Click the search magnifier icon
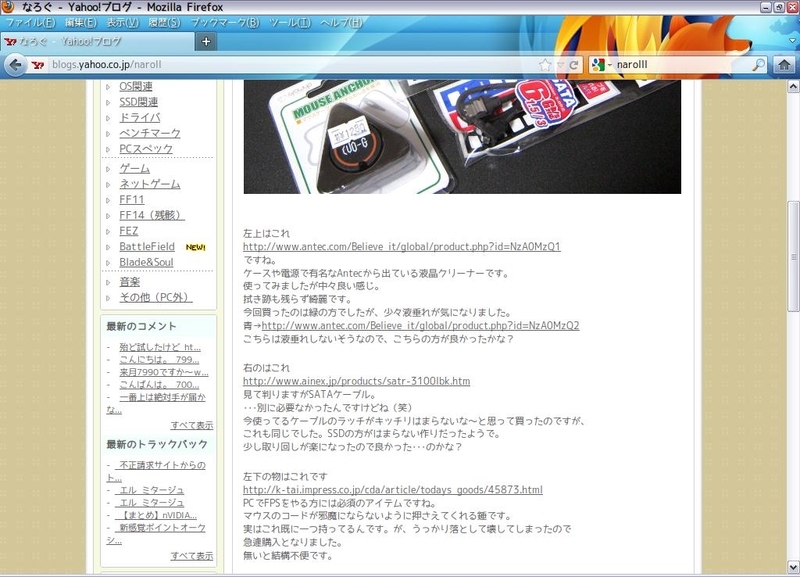 [759, 65]
